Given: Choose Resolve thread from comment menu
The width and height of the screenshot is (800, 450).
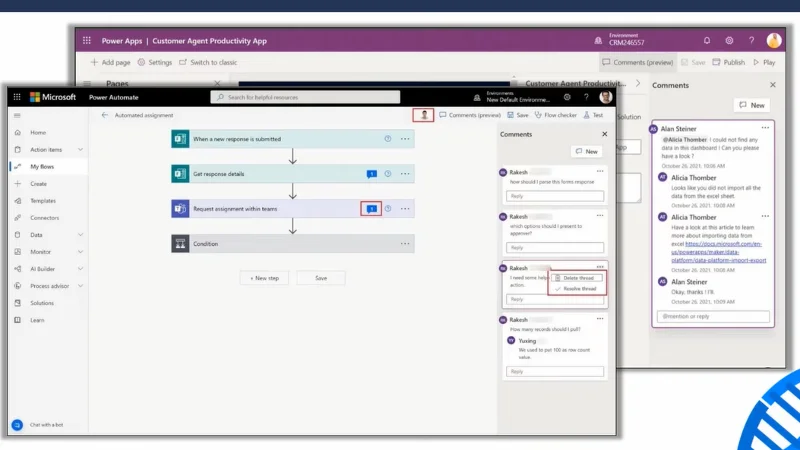Looking at the screenshot, I should pos(578,289).
